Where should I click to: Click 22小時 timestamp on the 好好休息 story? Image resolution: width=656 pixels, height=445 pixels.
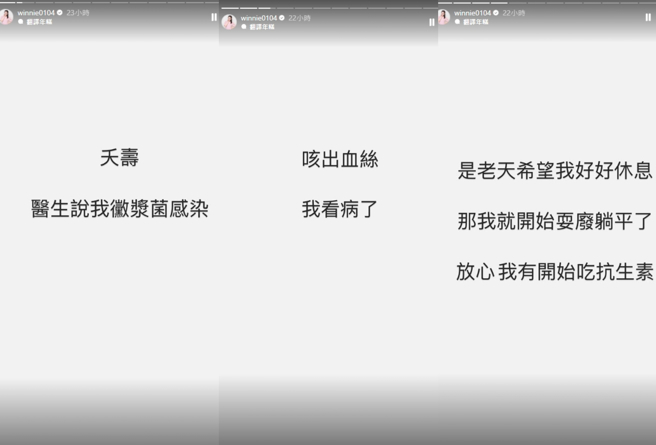pos(514,13)
